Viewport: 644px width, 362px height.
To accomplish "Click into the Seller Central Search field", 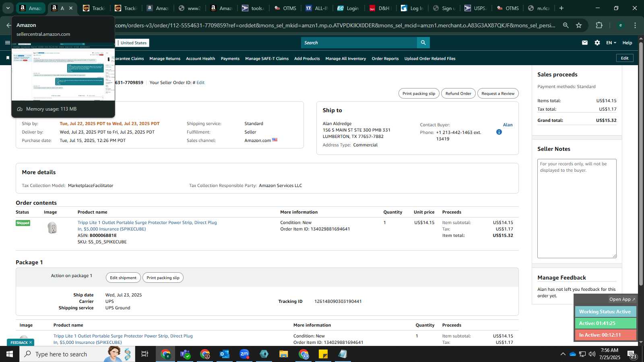I will [359, 43].
